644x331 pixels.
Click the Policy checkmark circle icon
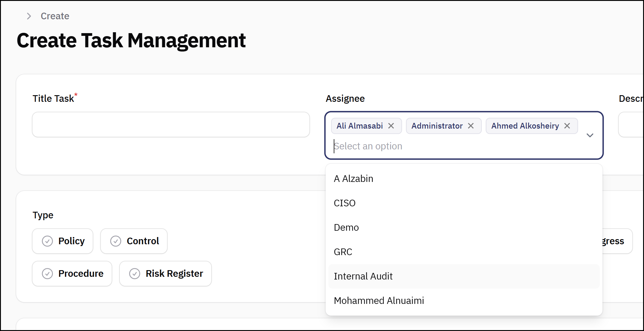47,241
